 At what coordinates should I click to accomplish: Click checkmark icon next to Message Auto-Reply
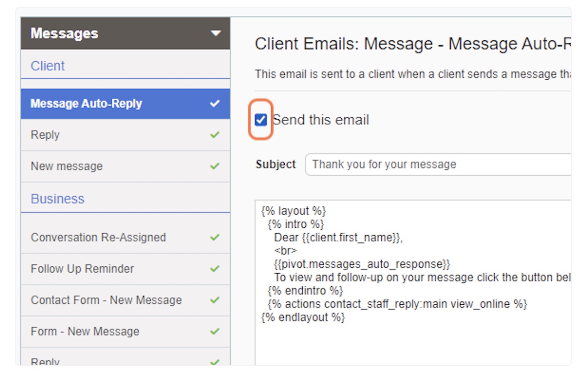pos(214,103)
